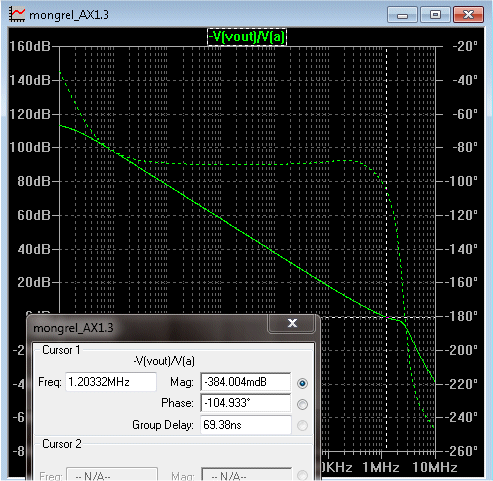This screenshot has width=493, height=481.
Task: Click the Phase field showing -104.933°
Action: coord(246,403)
